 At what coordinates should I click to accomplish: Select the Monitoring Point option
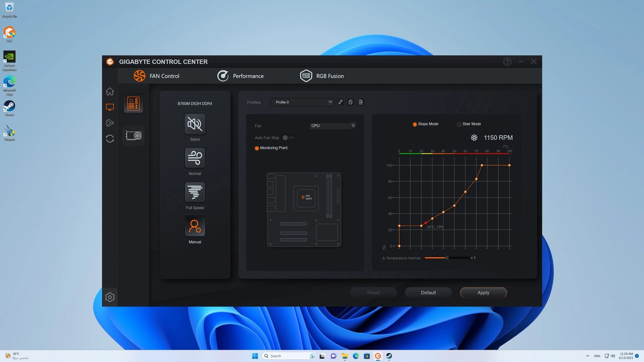pos(257,148)
